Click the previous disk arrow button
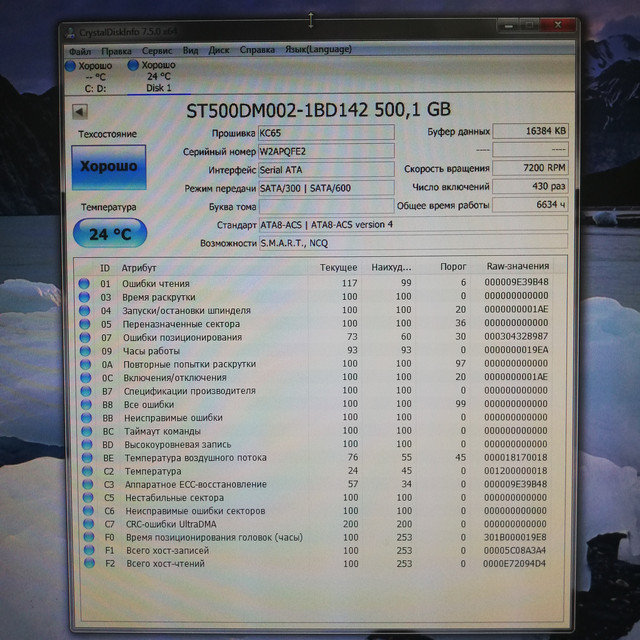This screenshot has width=640, height=640. 81,111
